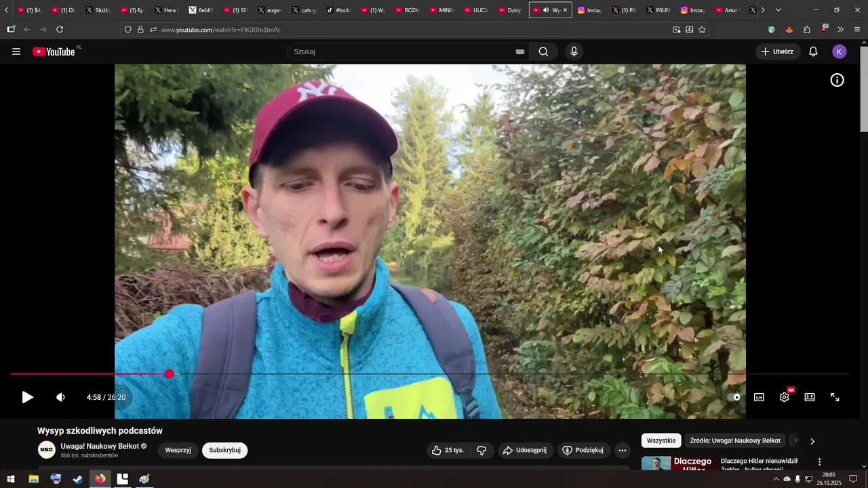Enter fullscreen mode in the player

[x=835, y=397]
